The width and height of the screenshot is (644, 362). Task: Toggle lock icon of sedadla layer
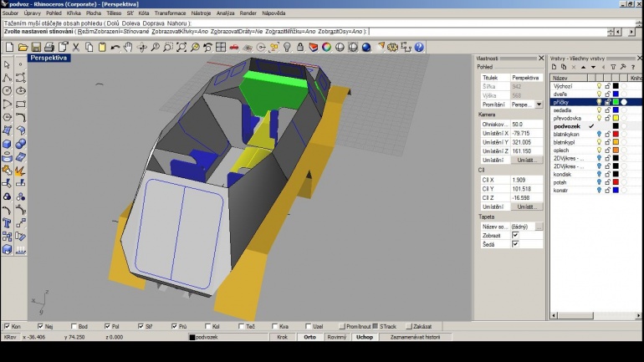(607, 110)
